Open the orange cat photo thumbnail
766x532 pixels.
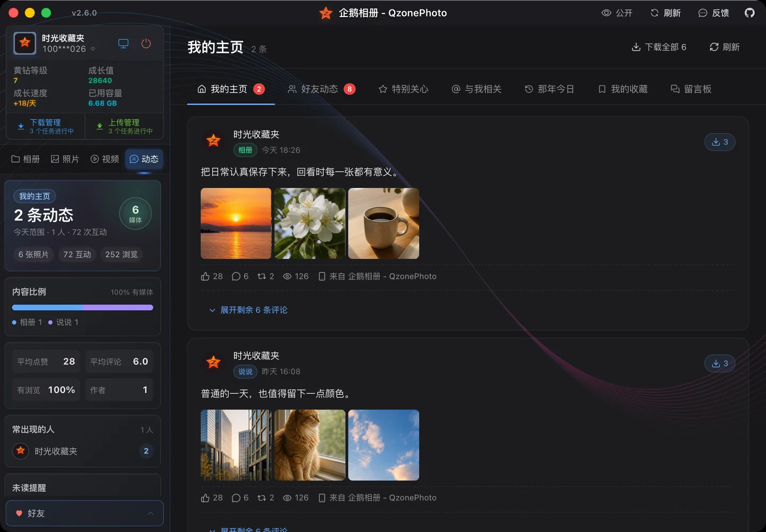(310, 445)
